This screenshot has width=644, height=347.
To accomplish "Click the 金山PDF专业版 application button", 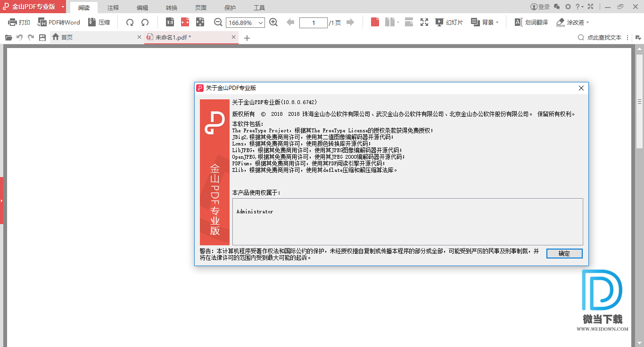I will (29, 7).
